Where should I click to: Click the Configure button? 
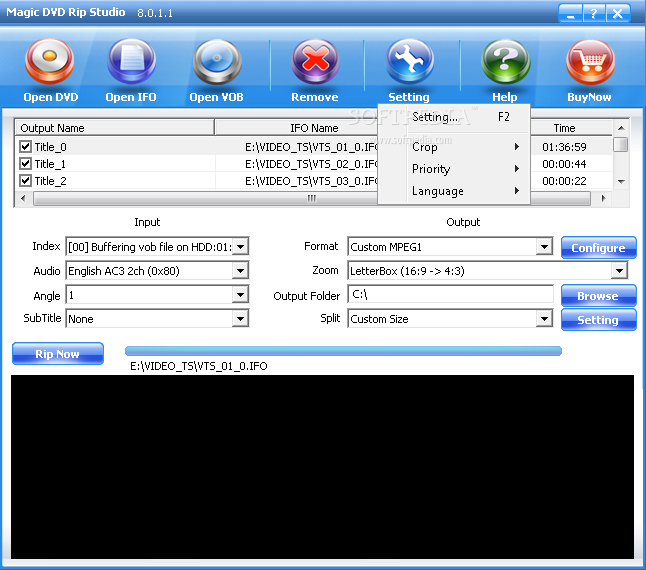tap(599, 248)
